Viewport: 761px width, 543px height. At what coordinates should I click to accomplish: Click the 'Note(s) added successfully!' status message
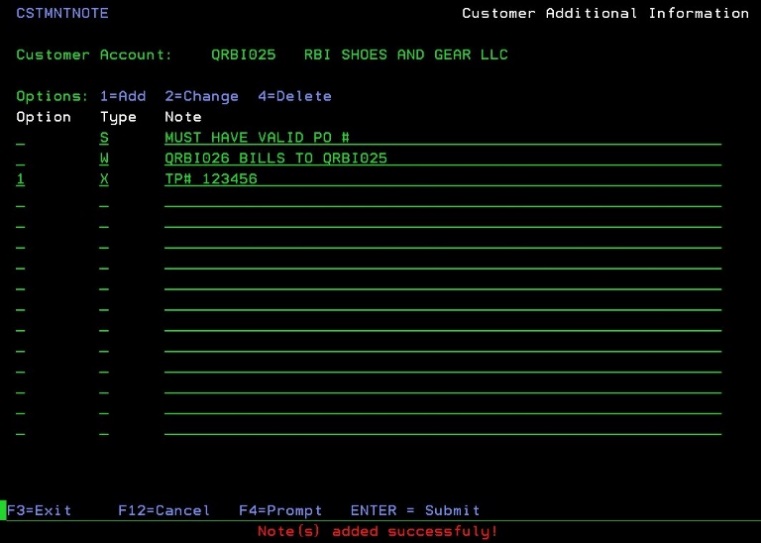(377, 531)
